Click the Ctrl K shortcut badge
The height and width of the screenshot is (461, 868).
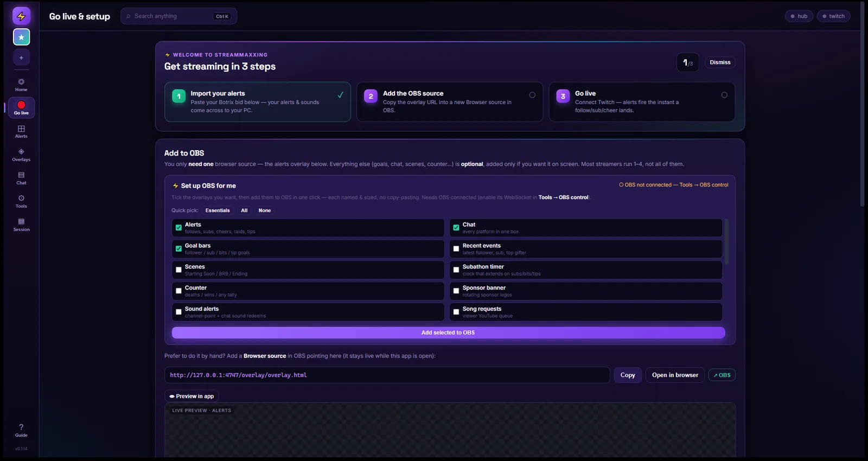222,16
